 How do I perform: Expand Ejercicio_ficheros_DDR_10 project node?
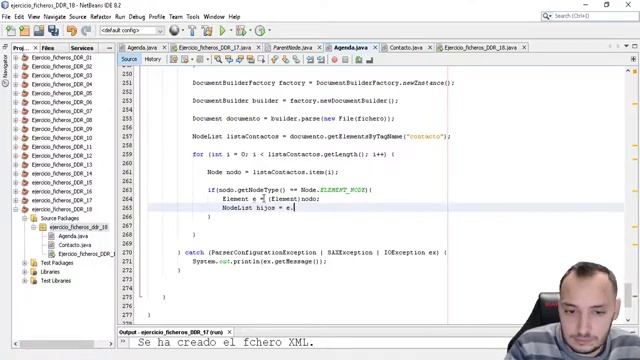[x=16, y=138]
